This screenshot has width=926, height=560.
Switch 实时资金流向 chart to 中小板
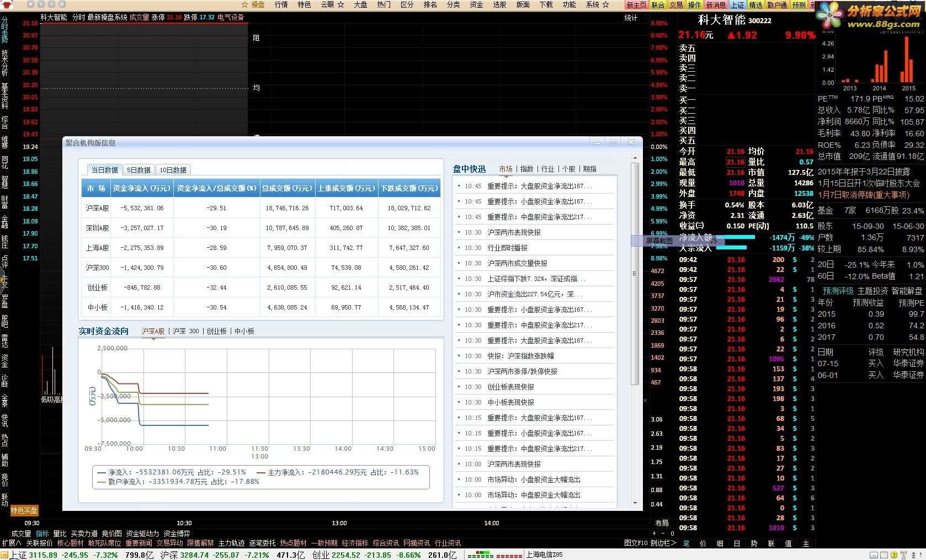point(244,331)
